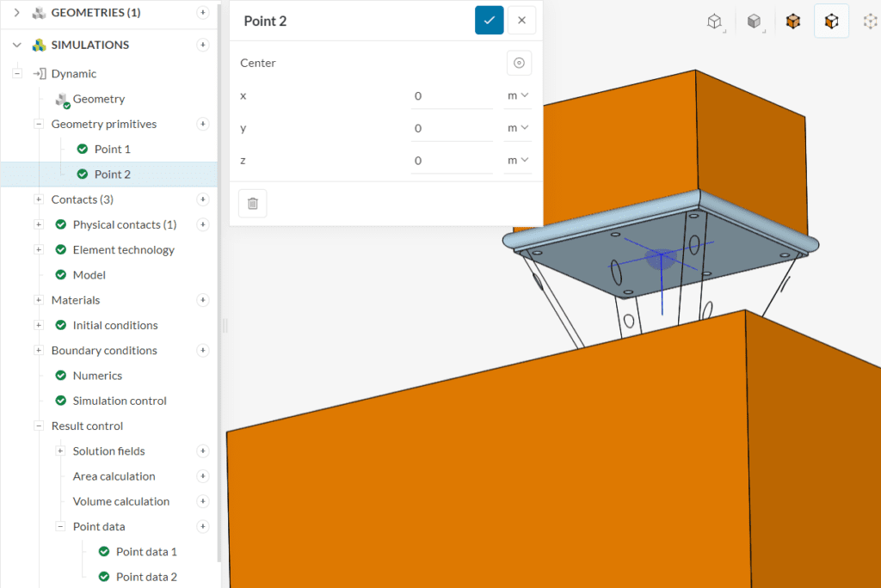Add new Point data with plus icon
Image resolution: width=881 pixels, height=588 pixels.
tap(203, 527)
